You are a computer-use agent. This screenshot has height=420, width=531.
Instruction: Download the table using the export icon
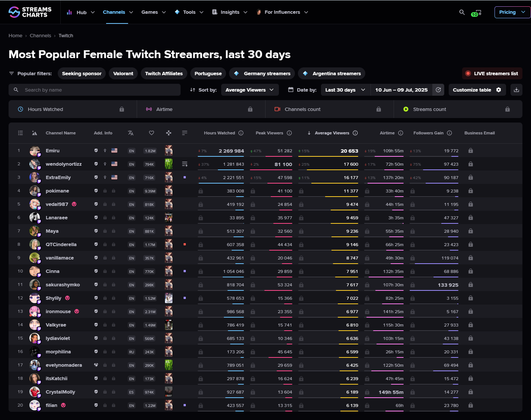tap(516, 90)
